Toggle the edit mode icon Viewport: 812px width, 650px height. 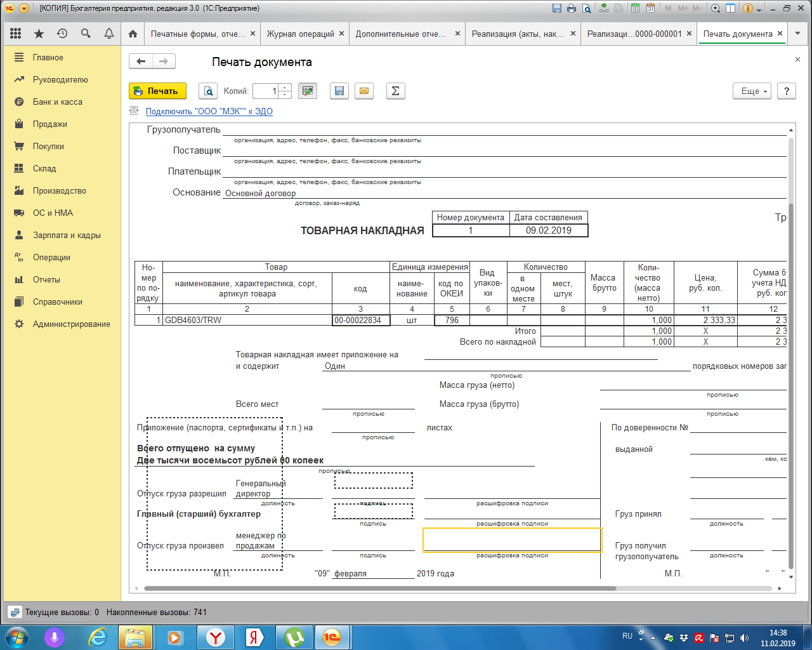click(308, 91)
